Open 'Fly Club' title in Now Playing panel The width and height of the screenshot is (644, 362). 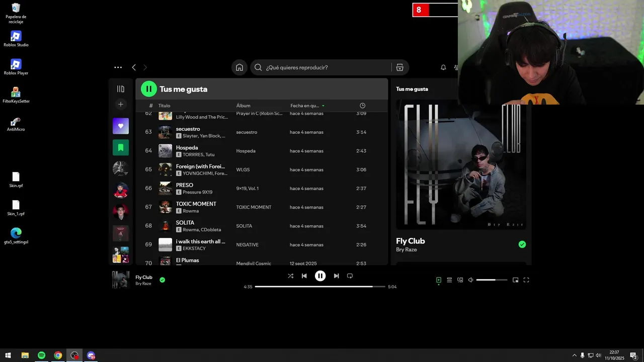(411, 241)
